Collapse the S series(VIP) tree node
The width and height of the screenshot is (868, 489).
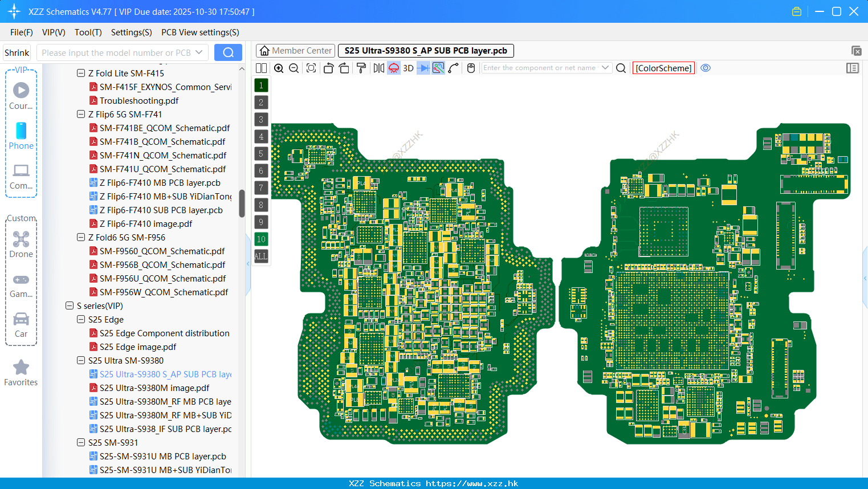pyautogui.click(x=70, y=305)
